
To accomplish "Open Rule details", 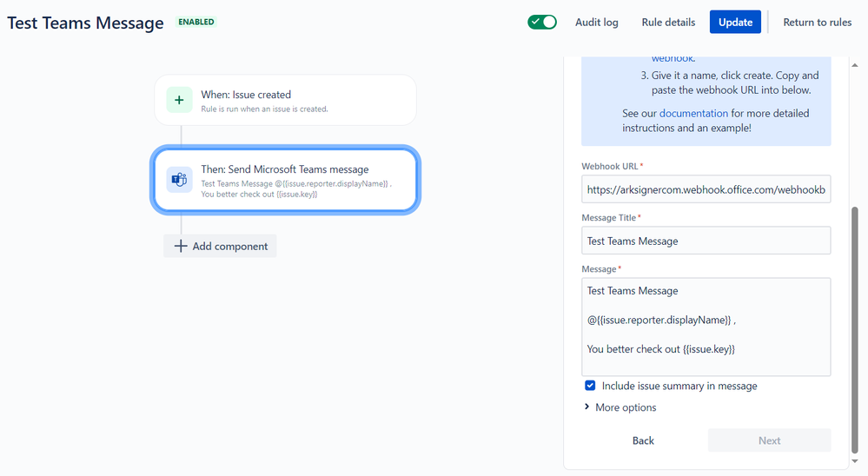I will pyautogui.click(x=668, y=22).
